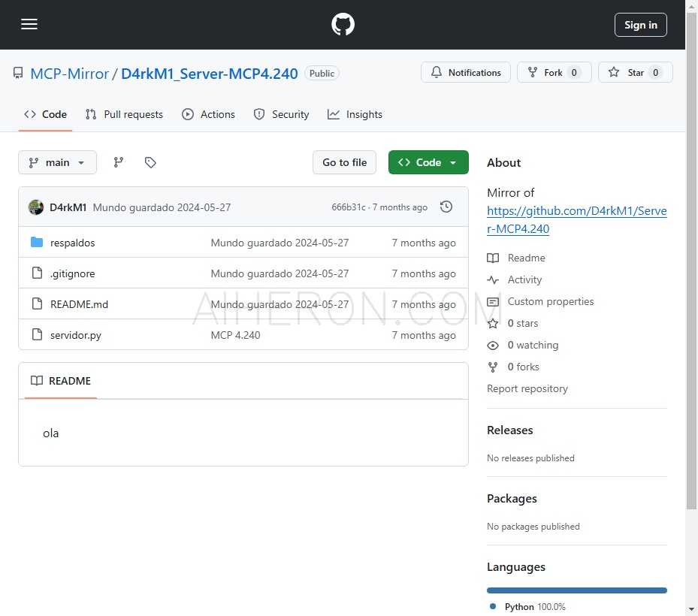
Task: Open the .gitignore file
Action: tap(73, 273)
